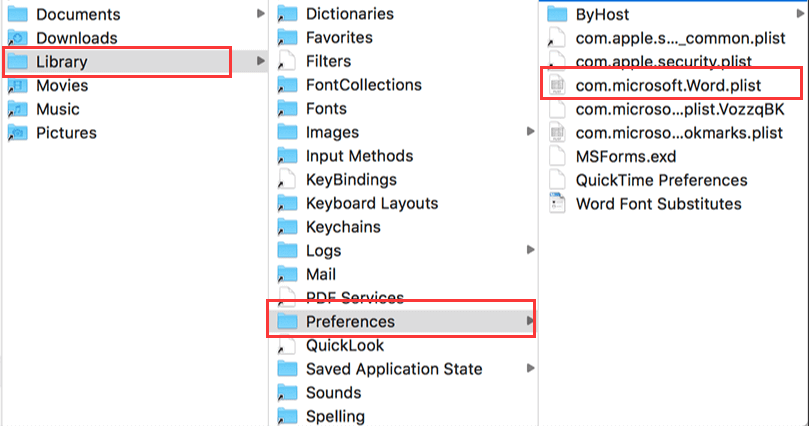Viewport: 809px width, 426px height.
Task: Select the com.apple.s..._common.plist file name
Action: point(681,38)
